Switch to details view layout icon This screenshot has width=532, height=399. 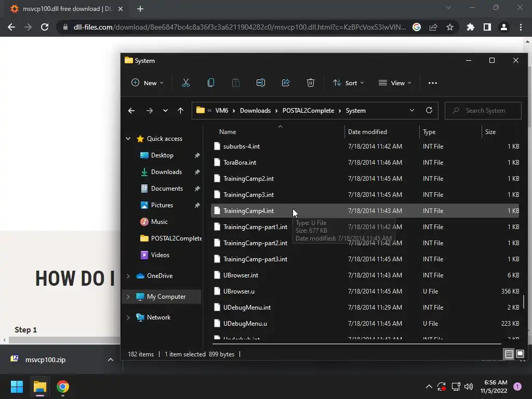[509, 354]
